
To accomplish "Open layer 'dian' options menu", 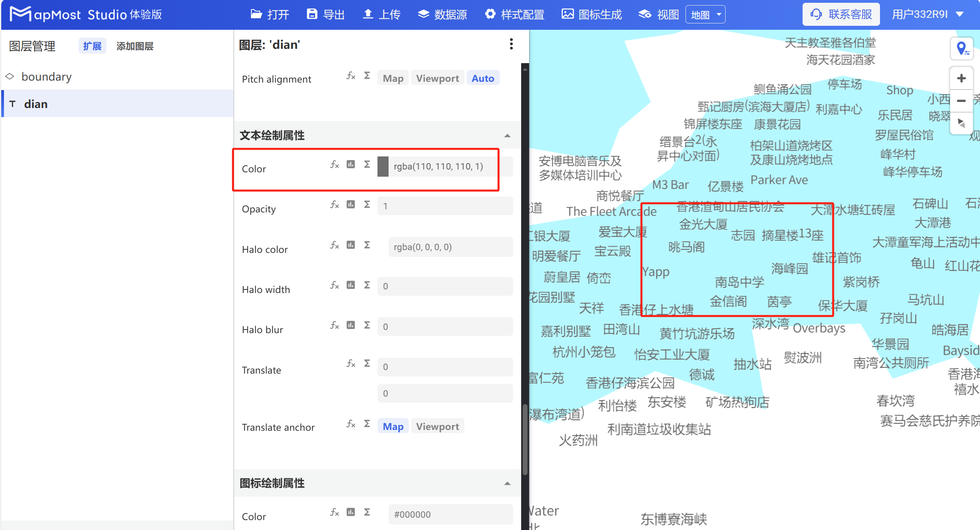I will [511, 44].
